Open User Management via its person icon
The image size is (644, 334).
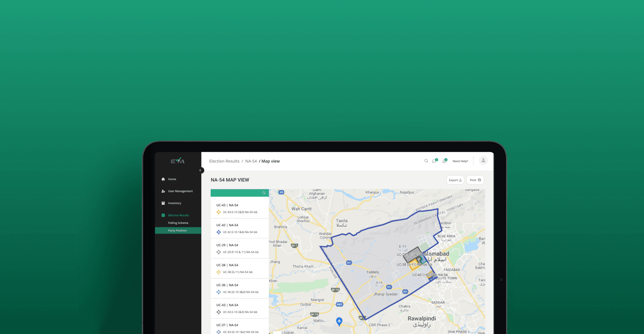[x=163, y=191]
